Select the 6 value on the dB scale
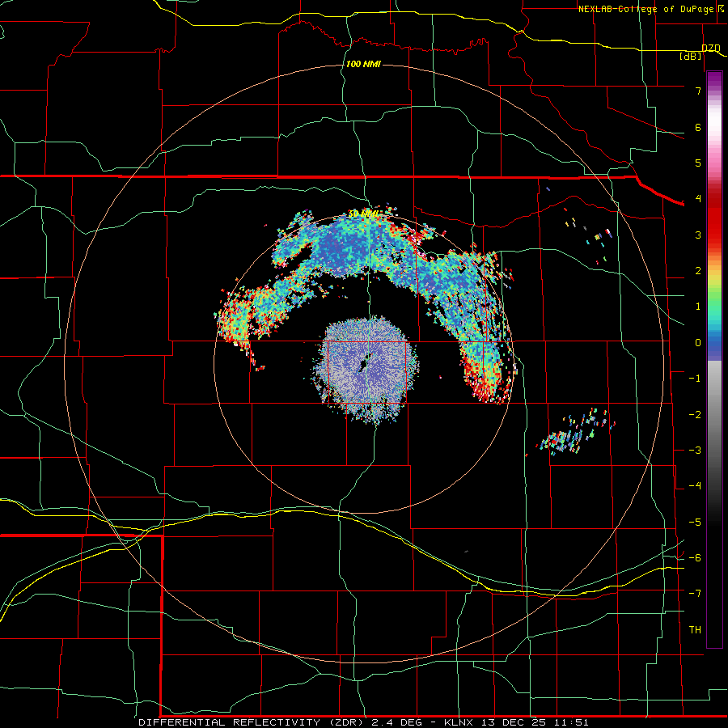 pos(698,127)
